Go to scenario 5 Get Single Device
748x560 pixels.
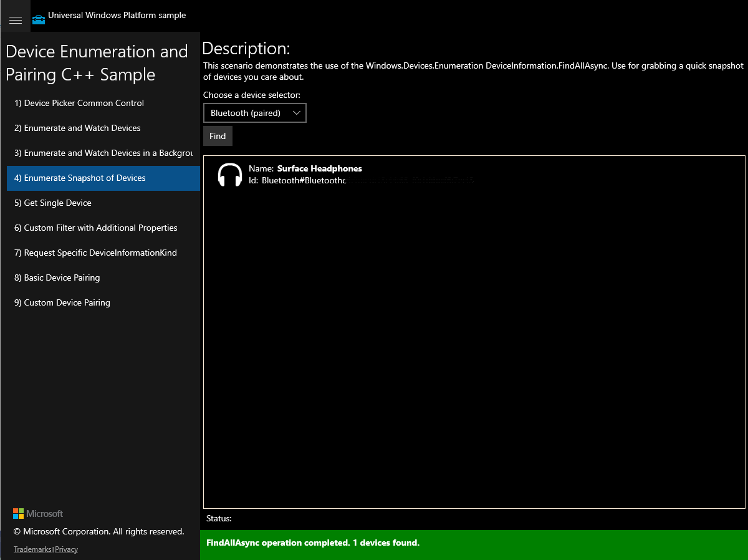point(103,203)
